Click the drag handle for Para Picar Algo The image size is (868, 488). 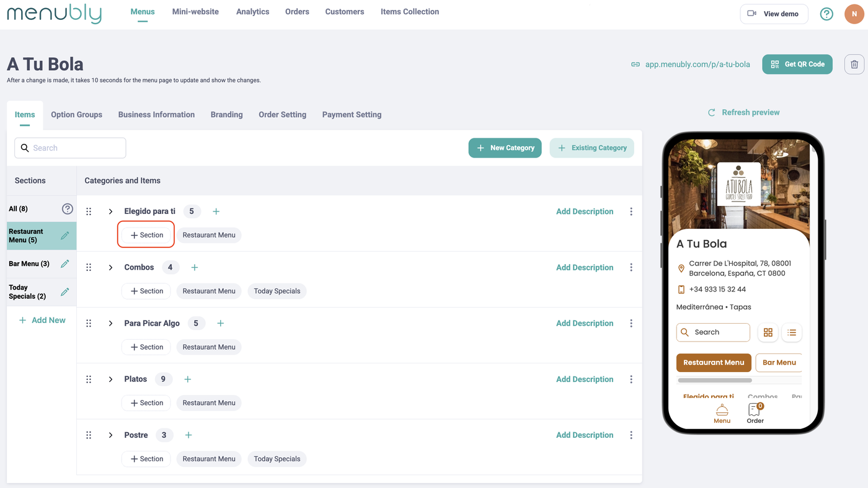click(89, 323)
